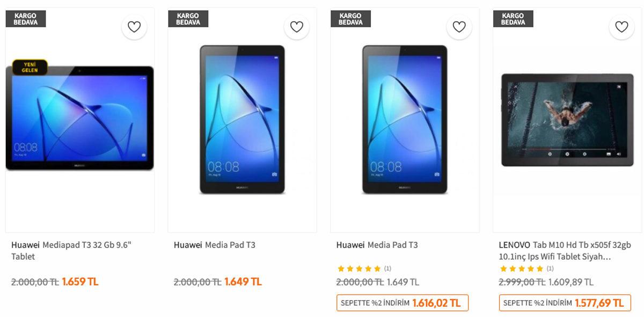Open second product portrait Huawei tablet image
Screen dimensions: 644x317
click(x=242, y=119)
